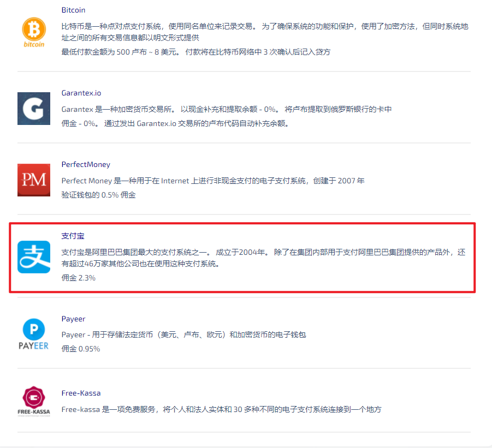Click the Alipay fee text '佣金 2.3%'
Viewport: 492px width, 448px height.
pos(79,278)
